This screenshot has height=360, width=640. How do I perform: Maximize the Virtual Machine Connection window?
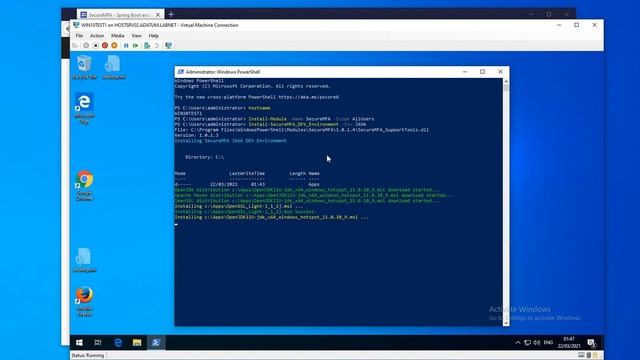pyautogui.click(x=577, y=25)
